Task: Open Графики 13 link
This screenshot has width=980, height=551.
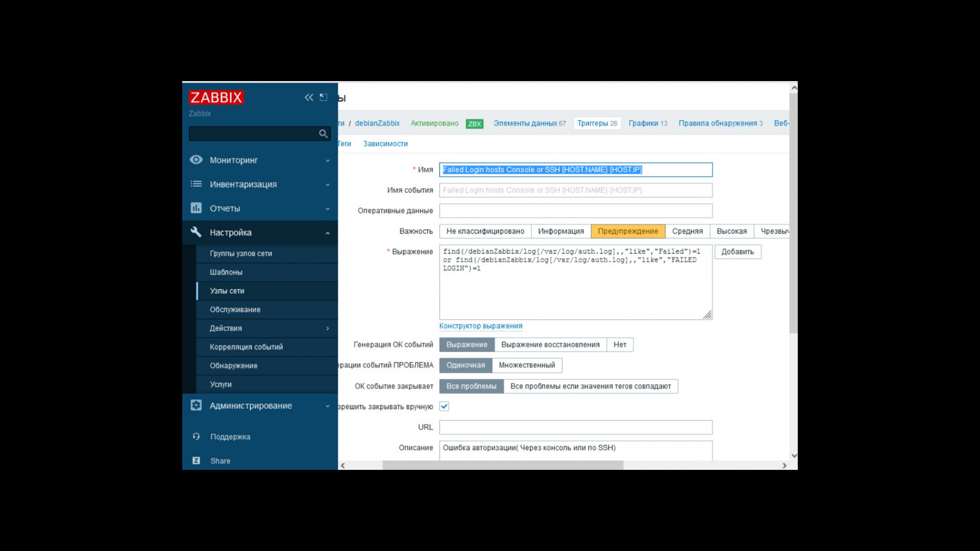Action: (648, 123)
